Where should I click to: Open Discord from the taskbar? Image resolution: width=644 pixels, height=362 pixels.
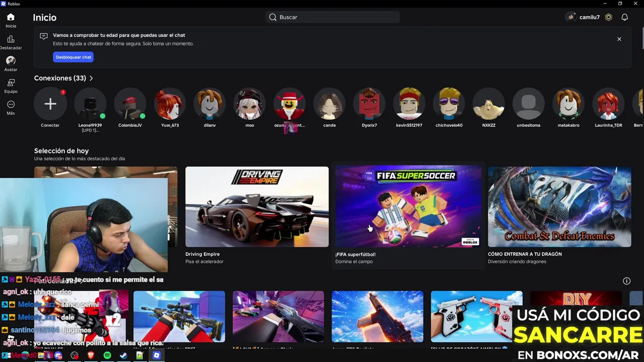(58, 355)
